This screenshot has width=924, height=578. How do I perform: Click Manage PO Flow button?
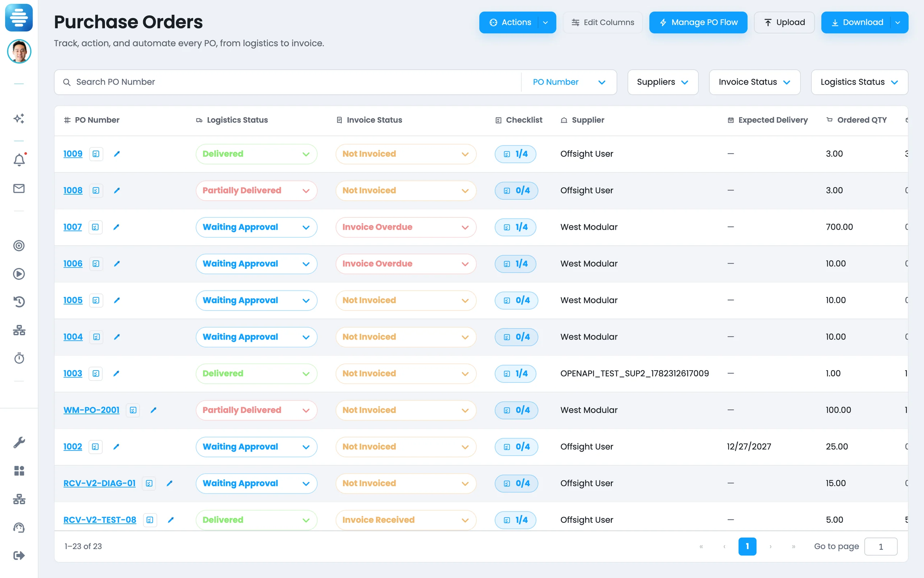click(698, 22)
